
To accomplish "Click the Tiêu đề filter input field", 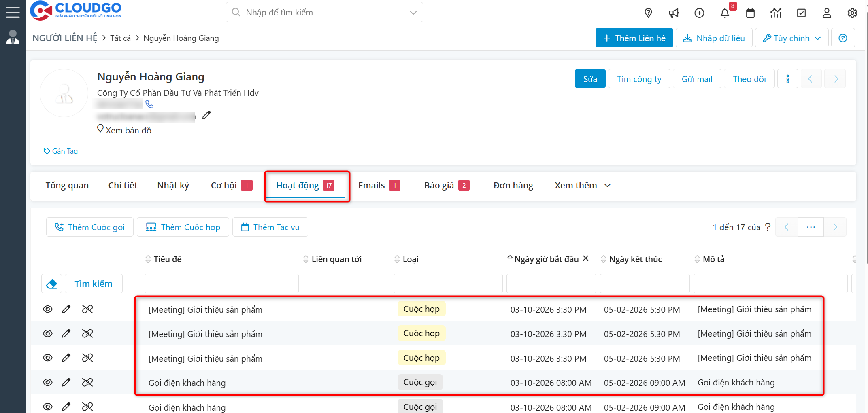I will pyautogui.click(x=221, y=284).
